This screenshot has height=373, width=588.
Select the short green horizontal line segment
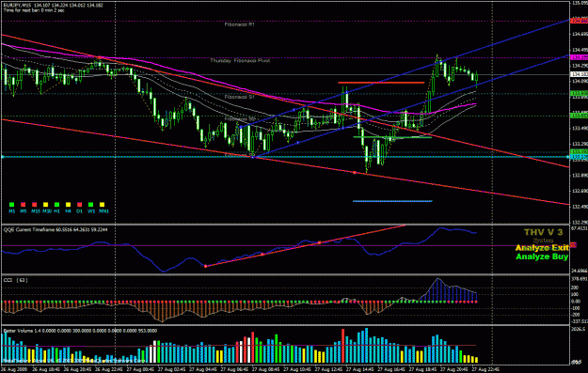(392, 137)
